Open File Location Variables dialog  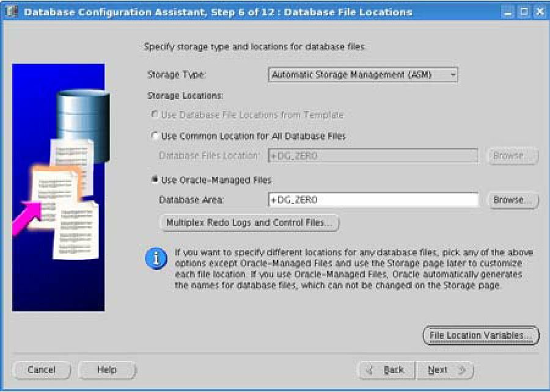481,335
